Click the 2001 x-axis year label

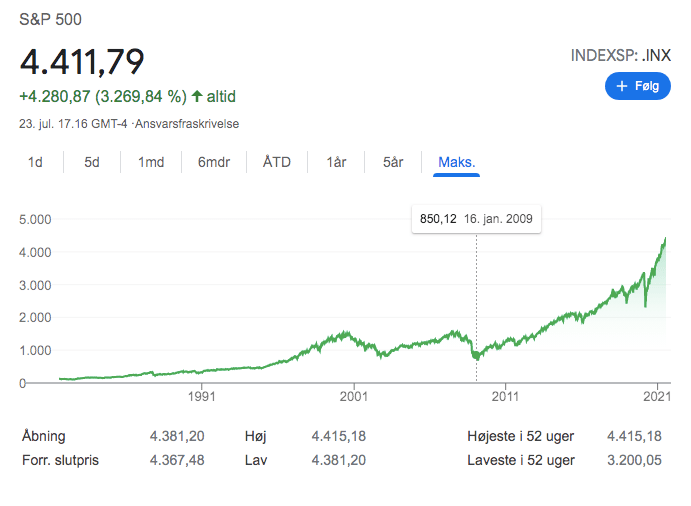coord(355,396)
